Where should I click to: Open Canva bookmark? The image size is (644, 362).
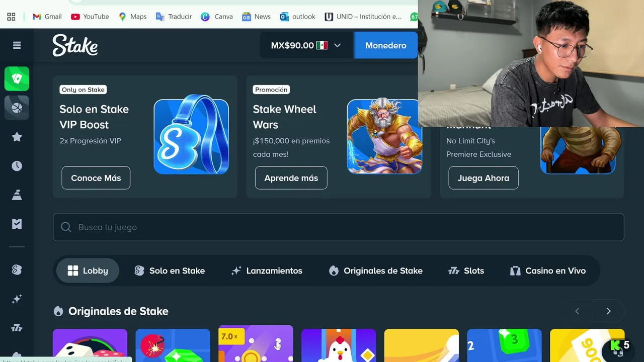click(x=217, y=17)
